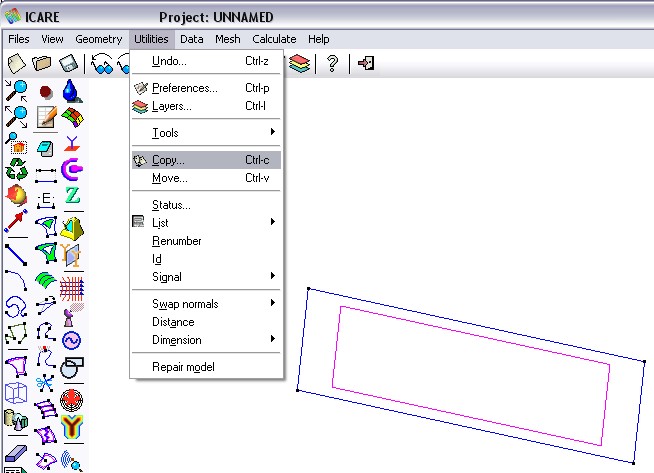Choose Repair model from the menu
The height and width of the screenshot is (473, 654).
tap(206, 367)
